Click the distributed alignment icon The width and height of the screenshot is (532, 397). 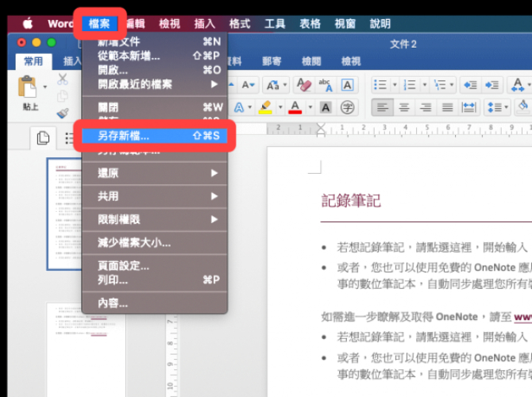pos(469,107)
